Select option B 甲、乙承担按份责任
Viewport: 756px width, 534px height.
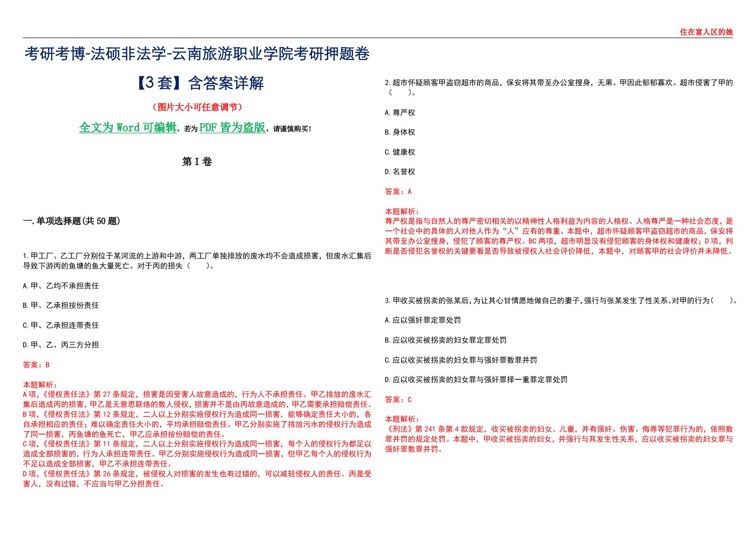[61, 305]
